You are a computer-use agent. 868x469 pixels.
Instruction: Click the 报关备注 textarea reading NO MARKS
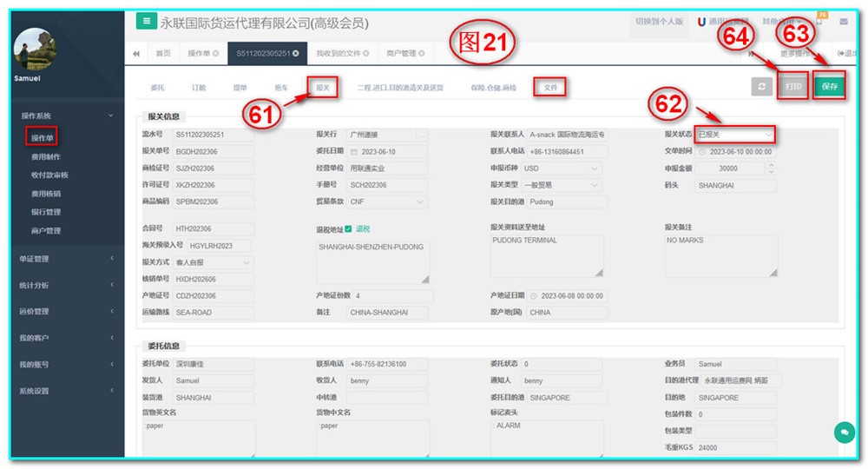[721, 256]
